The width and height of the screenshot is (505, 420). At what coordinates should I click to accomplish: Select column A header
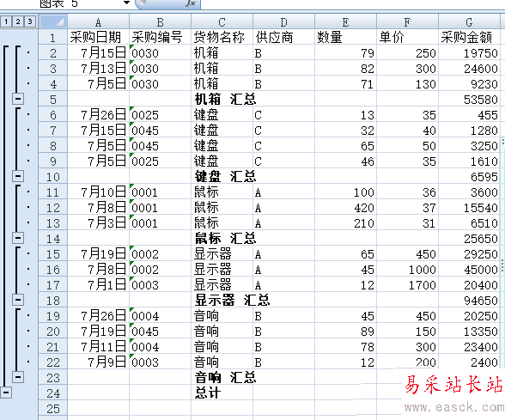click(98, 22)
